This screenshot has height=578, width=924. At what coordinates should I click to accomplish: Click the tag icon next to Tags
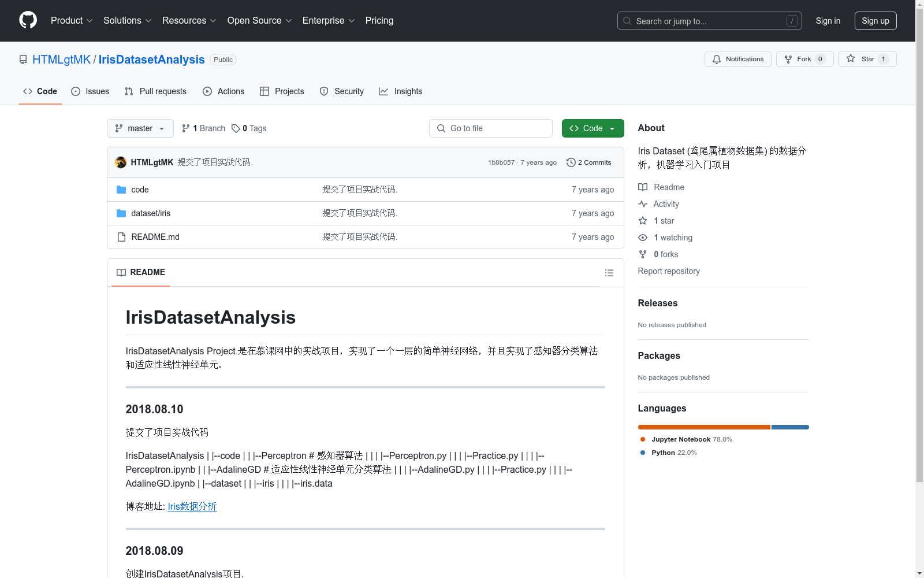click(236, 128)
